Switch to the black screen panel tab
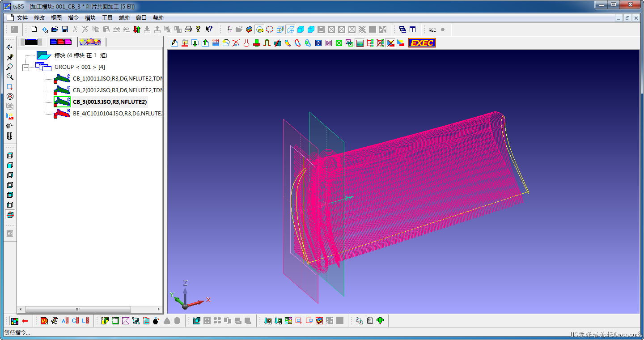 (31, 42)
